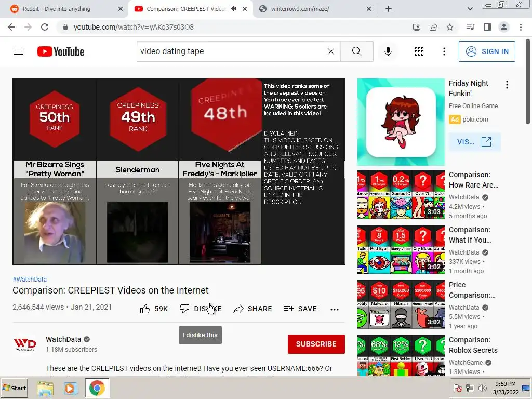
Task: Open 'Comparison: How Rare Are...' thumbnail
Action: coord(401,194)
